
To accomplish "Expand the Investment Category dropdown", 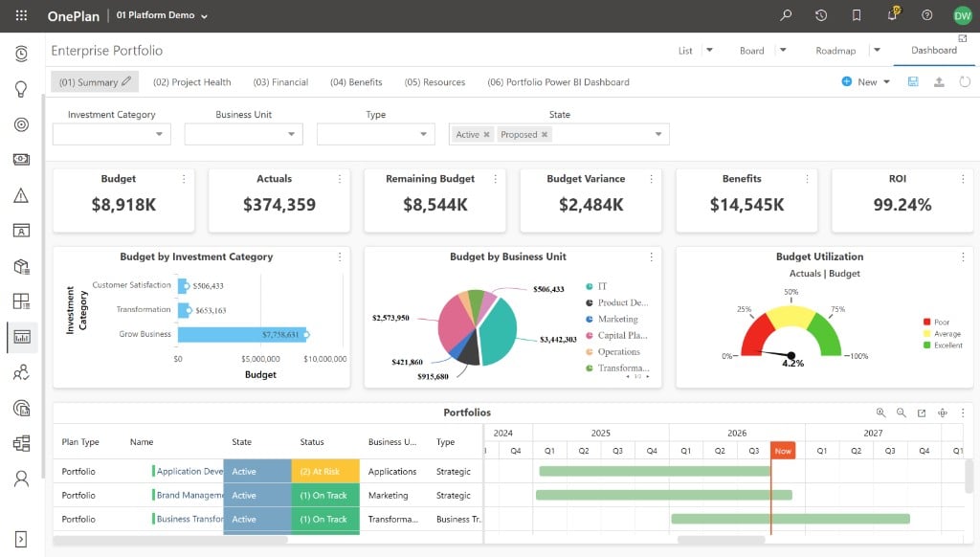I will (112, 134).
